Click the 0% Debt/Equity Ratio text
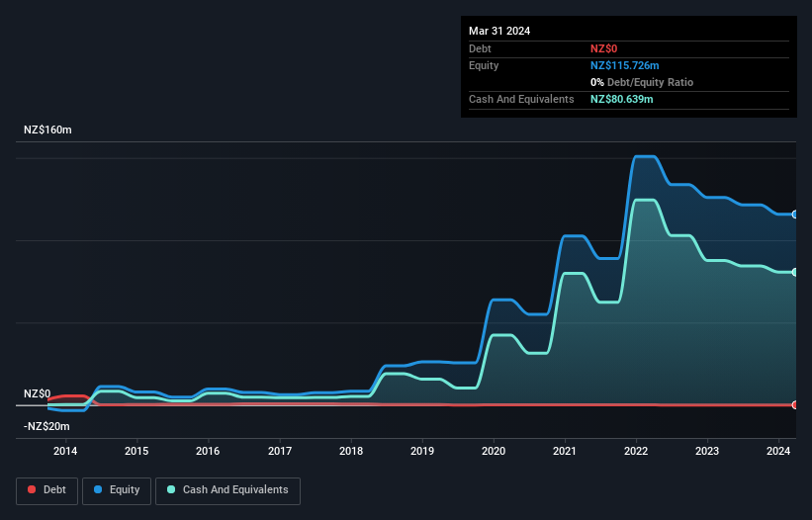812x520 pixels. 642,82
